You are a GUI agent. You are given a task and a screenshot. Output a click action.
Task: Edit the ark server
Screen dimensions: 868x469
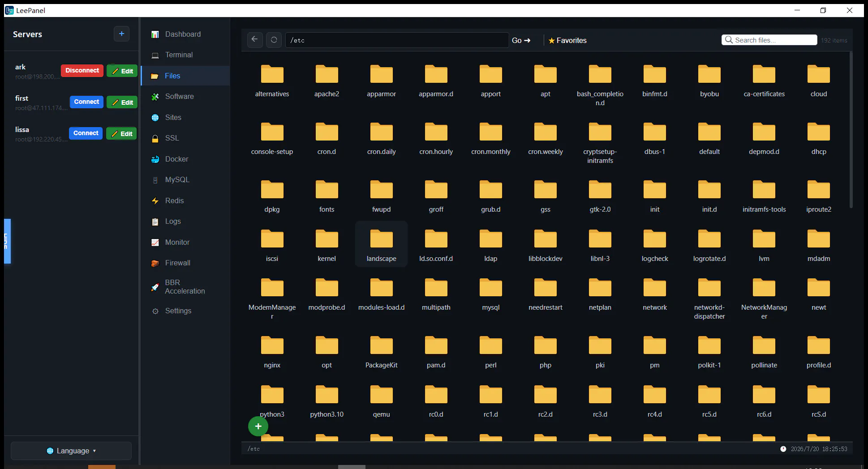point(122,71)
